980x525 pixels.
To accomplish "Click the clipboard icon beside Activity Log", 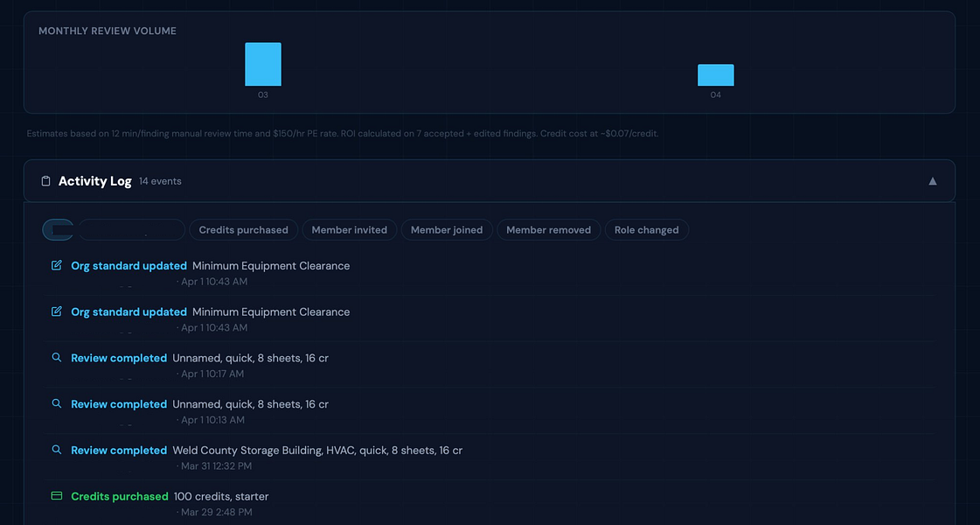I will click(45, 181).
